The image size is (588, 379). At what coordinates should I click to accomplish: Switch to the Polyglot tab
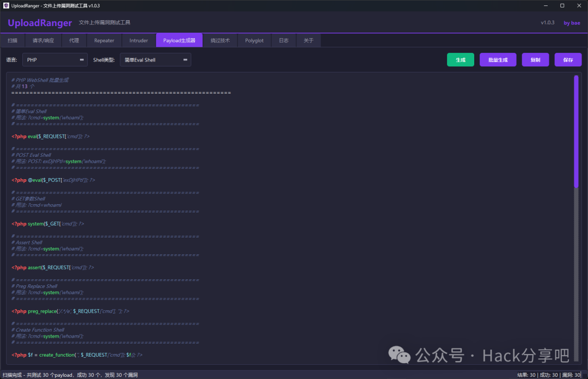(254, 40)
